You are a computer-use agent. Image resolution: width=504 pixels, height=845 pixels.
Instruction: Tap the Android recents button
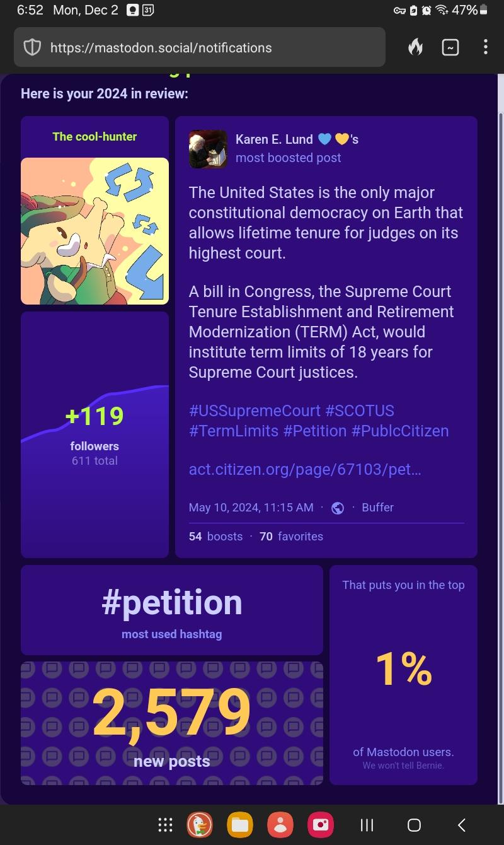point(367,825)
